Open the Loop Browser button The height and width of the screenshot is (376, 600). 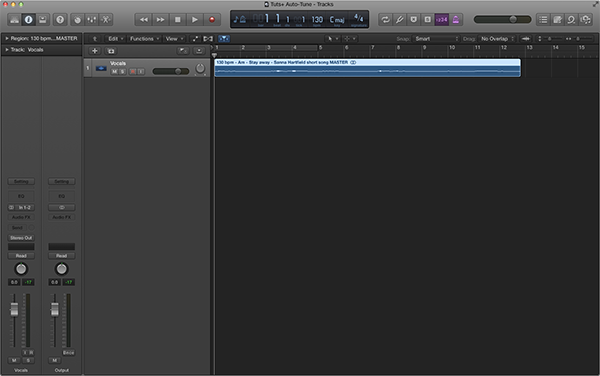click(571, 20)
